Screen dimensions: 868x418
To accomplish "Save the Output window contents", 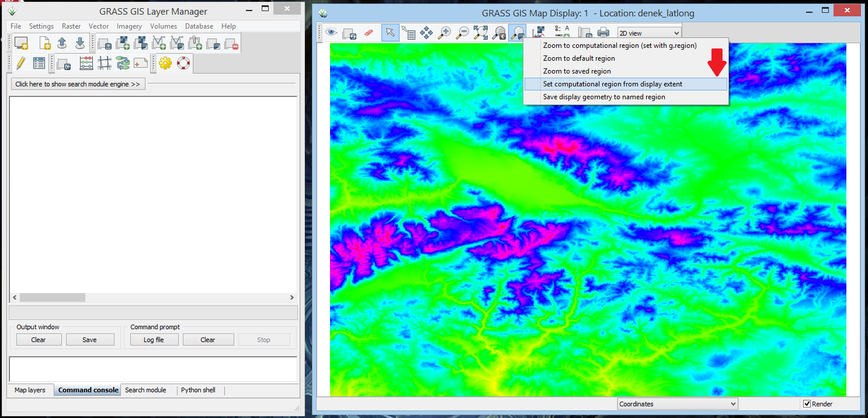I will click(90, 340).
